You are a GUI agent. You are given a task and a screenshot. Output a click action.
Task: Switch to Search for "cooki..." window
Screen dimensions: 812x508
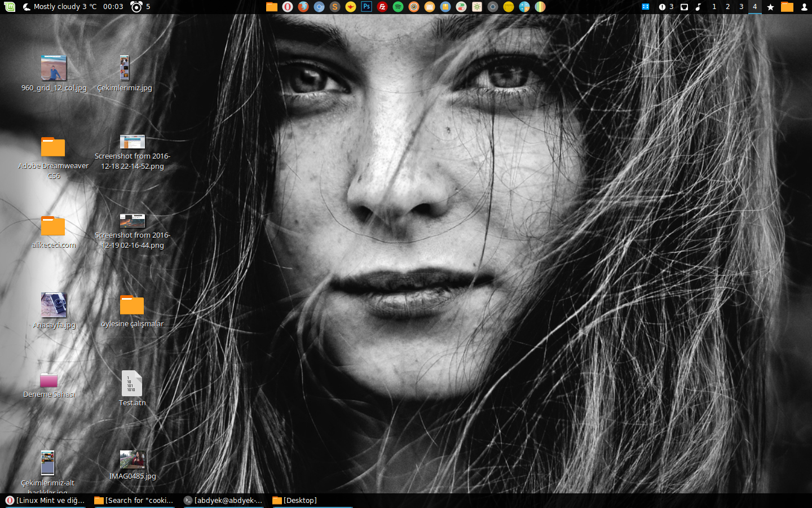point(134,501)
